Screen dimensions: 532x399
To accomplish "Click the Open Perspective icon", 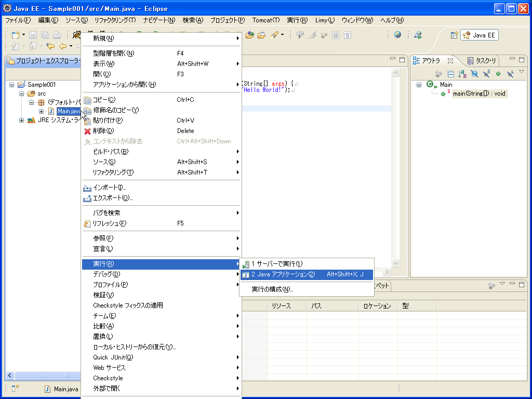I will [x=454, y=35].
